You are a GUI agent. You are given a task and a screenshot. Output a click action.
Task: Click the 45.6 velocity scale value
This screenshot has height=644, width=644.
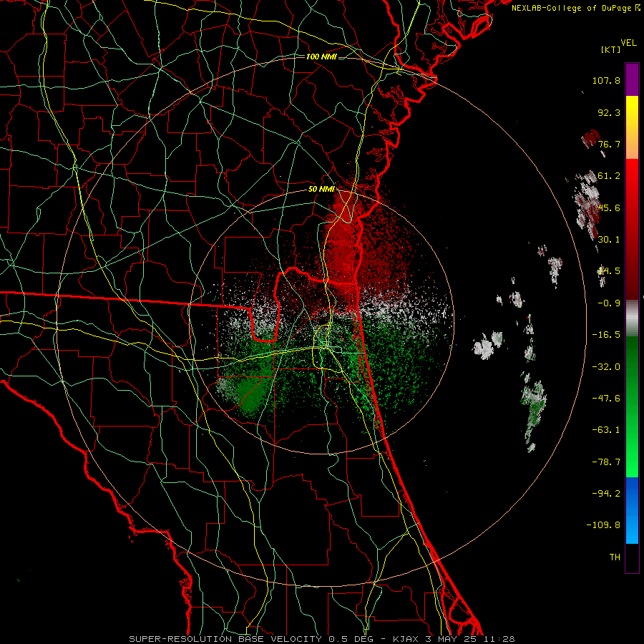[609, 208]
